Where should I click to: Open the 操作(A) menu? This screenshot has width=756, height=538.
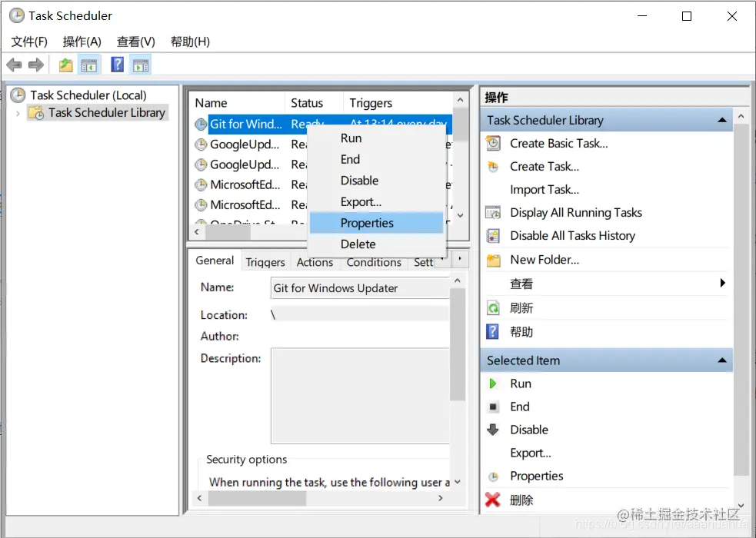click(82, 42)
